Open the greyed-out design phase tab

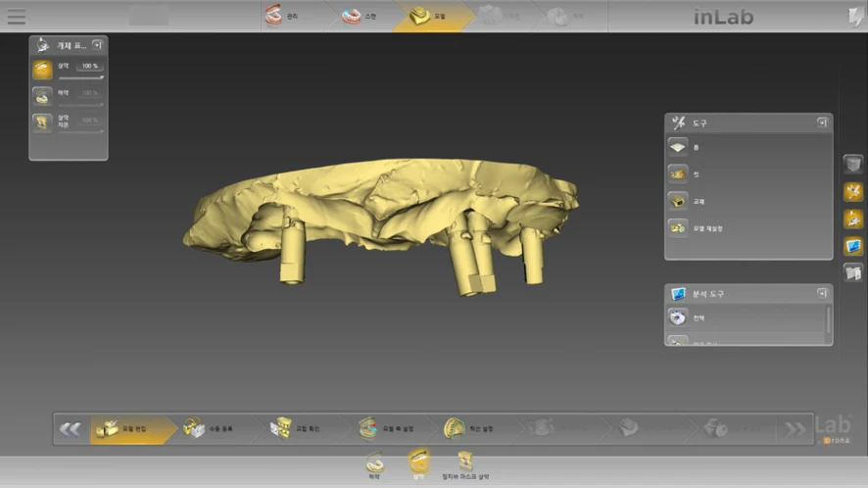tap(500, 16)
